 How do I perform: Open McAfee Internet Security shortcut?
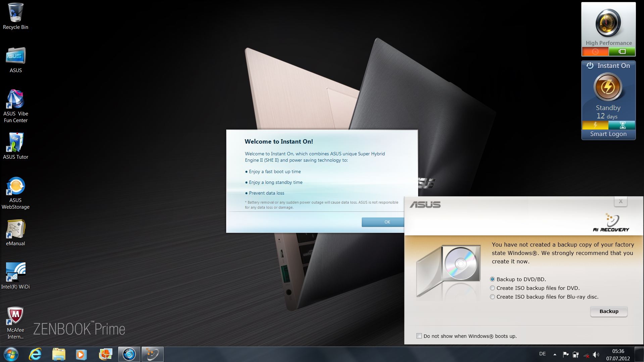coord(15,323)
